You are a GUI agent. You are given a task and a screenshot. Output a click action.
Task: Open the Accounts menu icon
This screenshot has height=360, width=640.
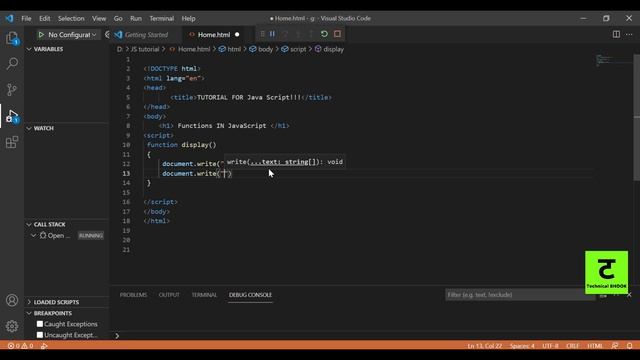(12, 300)
